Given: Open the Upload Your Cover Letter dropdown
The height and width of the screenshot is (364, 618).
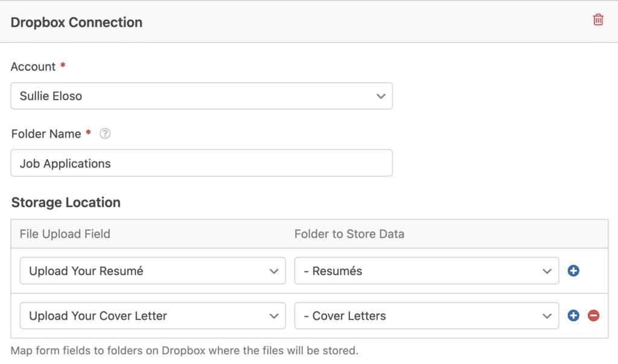Looking at the screenshot, I should tap(152, 315).
